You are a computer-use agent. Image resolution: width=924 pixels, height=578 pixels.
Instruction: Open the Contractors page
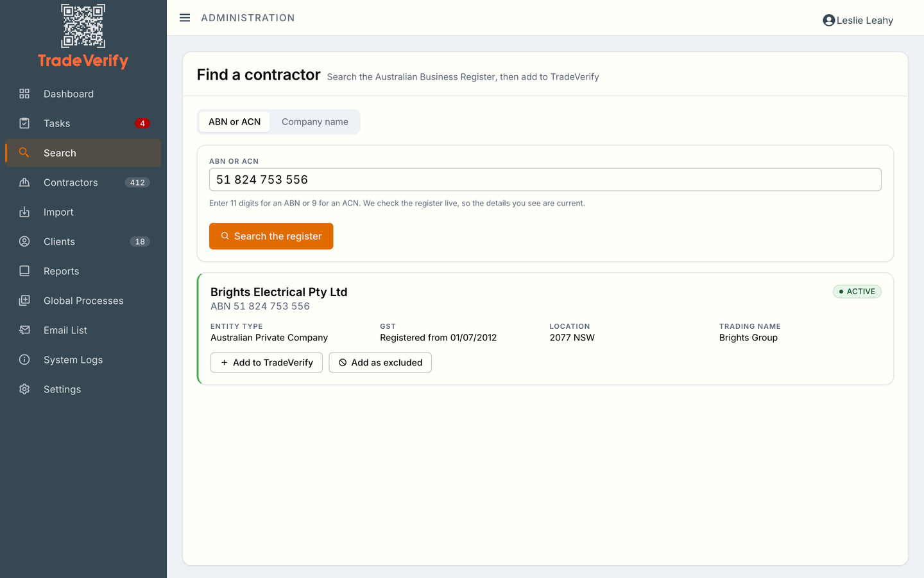point(83,182)
